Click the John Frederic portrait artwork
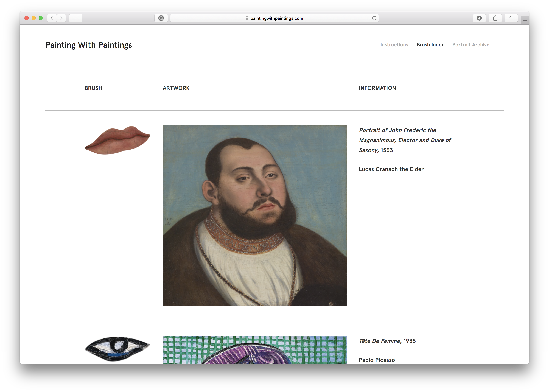This screenshot has height=392, width=549. pyautogui.click(x=255, y=215)
